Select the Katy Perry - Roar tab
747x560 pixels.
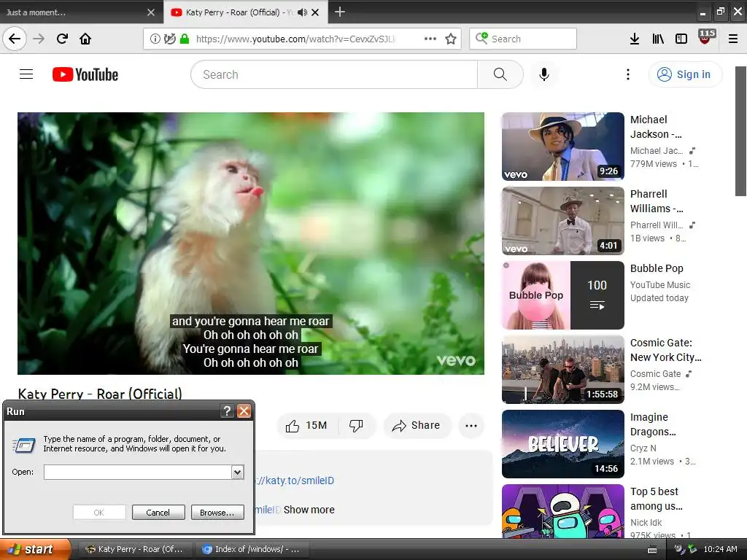point(233,12)
